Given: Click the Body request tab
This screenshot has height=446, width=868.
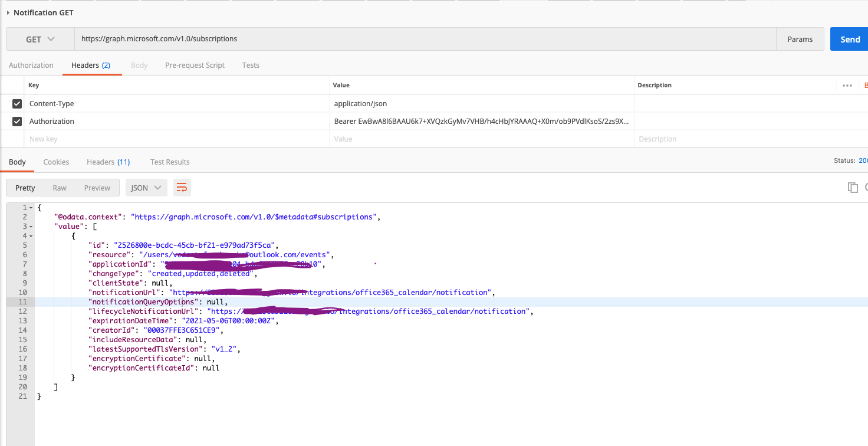Looking at the screenshot, I should (x=139, y=65).
